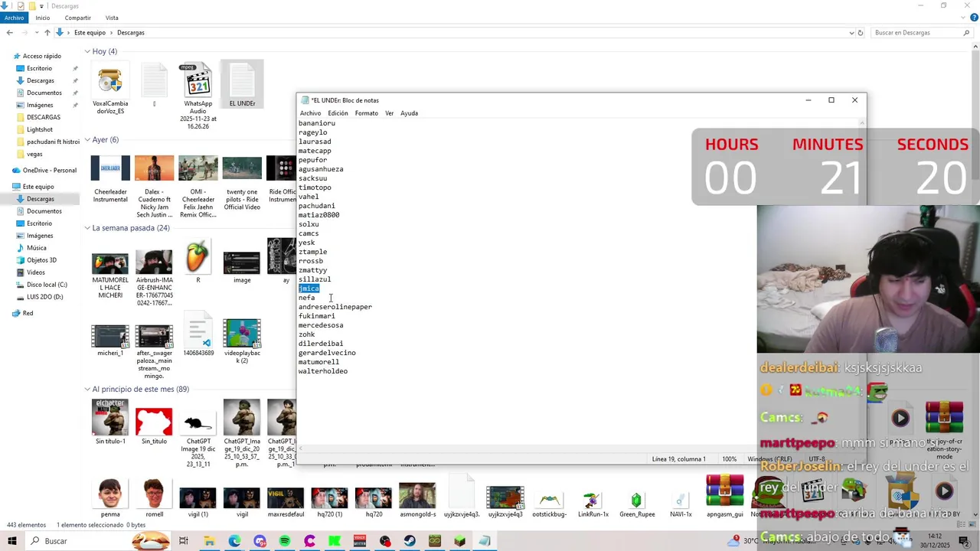
Task: Select Documentos under Acceso rápido
Action: click(44, 93)
